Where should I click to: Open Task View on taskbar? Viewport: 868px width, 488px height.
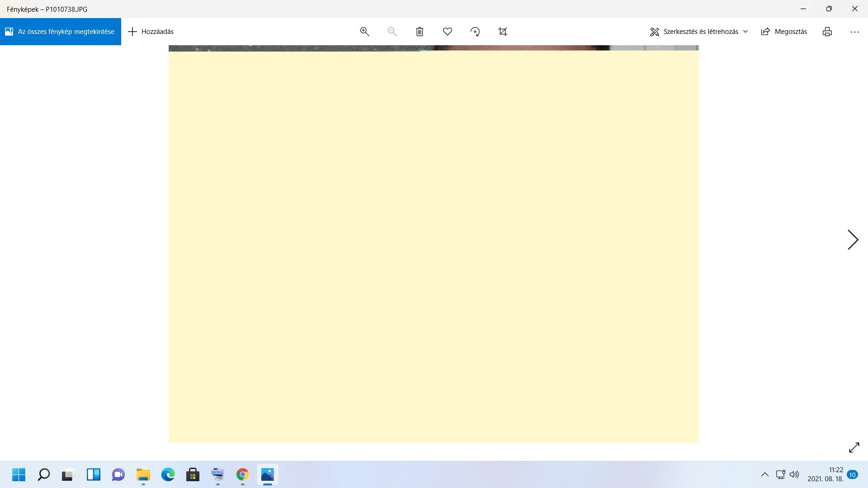(68, 475)
